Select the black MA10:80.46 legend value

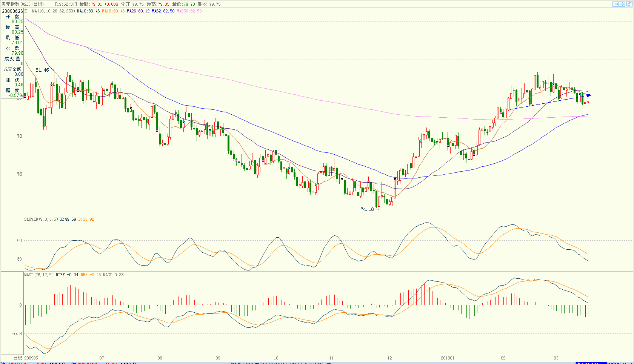pyautogui.click(x=88, y=11)
